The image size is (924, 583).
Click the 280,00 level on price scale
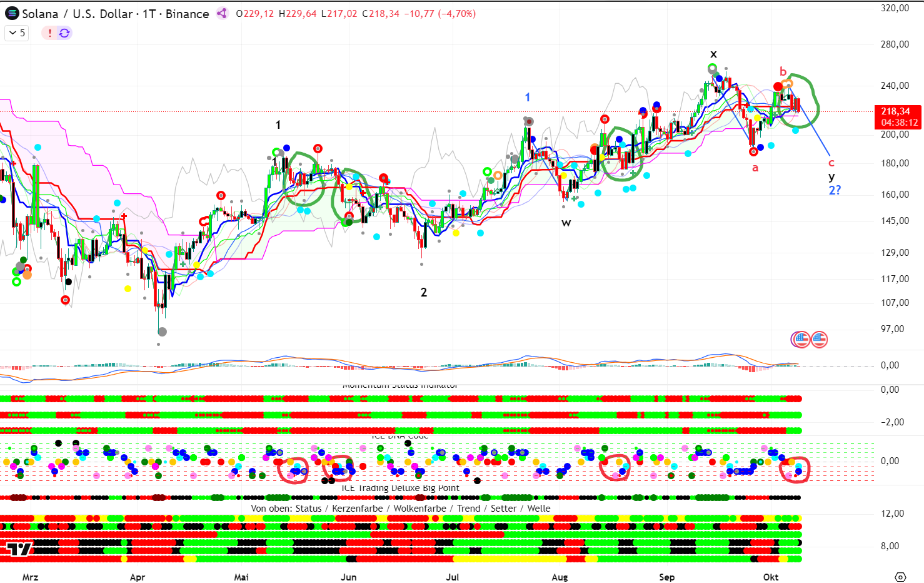pos(895,44)
